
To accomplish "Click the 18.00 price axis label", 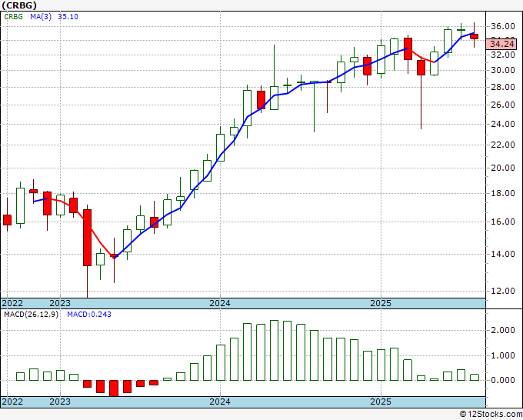I will (503, 193).
